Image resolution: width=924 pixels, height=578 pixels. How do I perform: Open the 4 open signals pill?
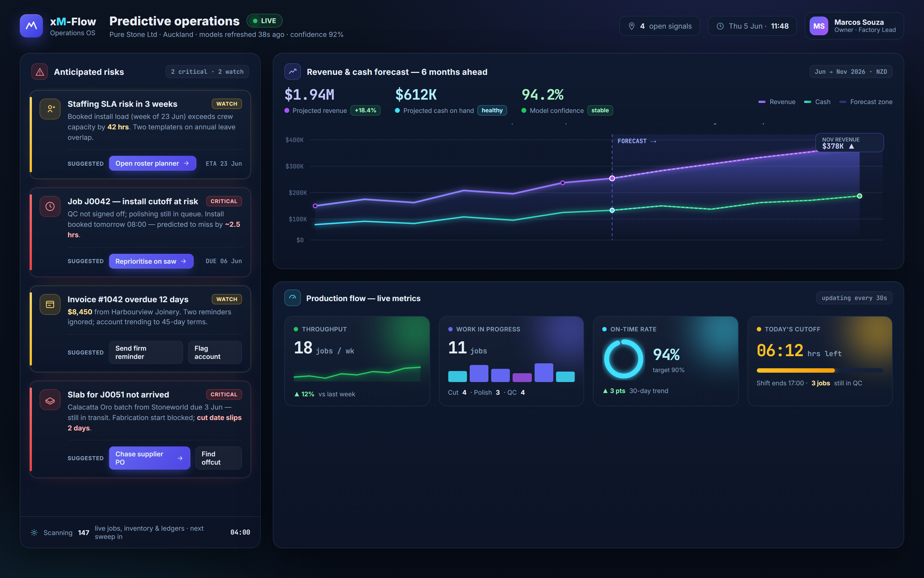pyautogui.click(x=659, y=26)
